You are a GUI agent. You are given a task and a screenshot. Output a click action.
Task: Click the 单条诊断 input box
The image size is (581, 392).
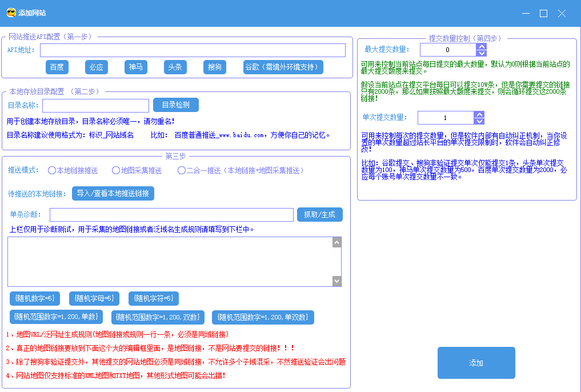[171, 215]
